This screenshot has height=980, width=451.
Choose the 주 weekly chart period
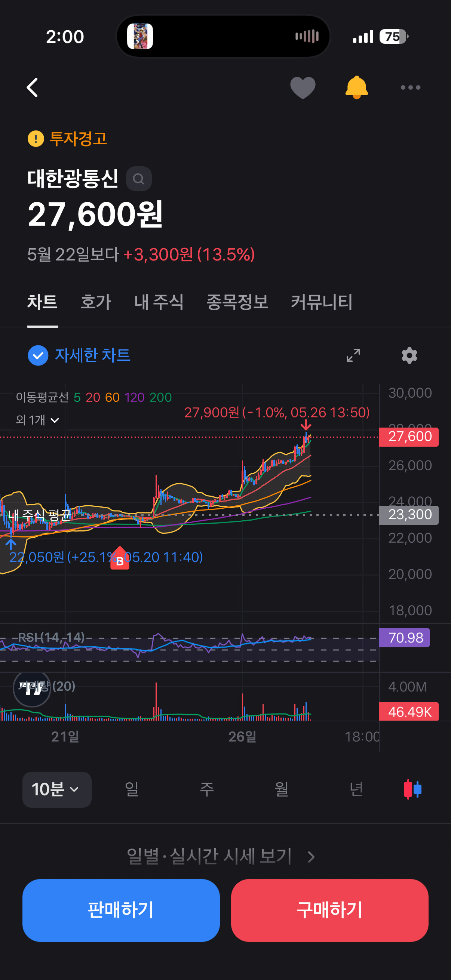207,789
